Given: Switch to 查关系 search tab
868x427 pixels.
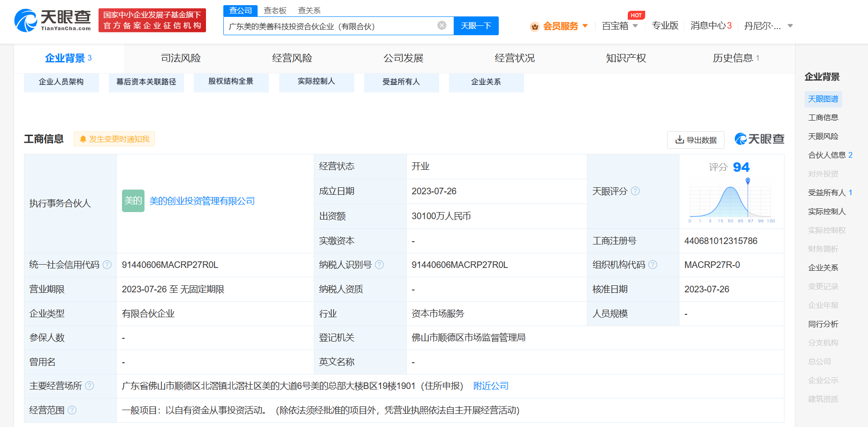Looking at the screenshot, I should 309,10.
